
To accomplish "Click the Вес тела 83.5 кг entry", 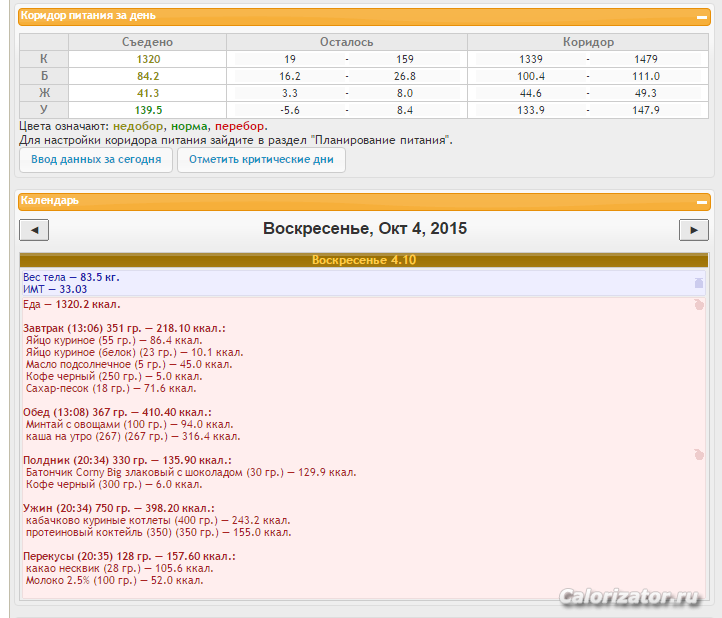I will [x=71, y=277].
